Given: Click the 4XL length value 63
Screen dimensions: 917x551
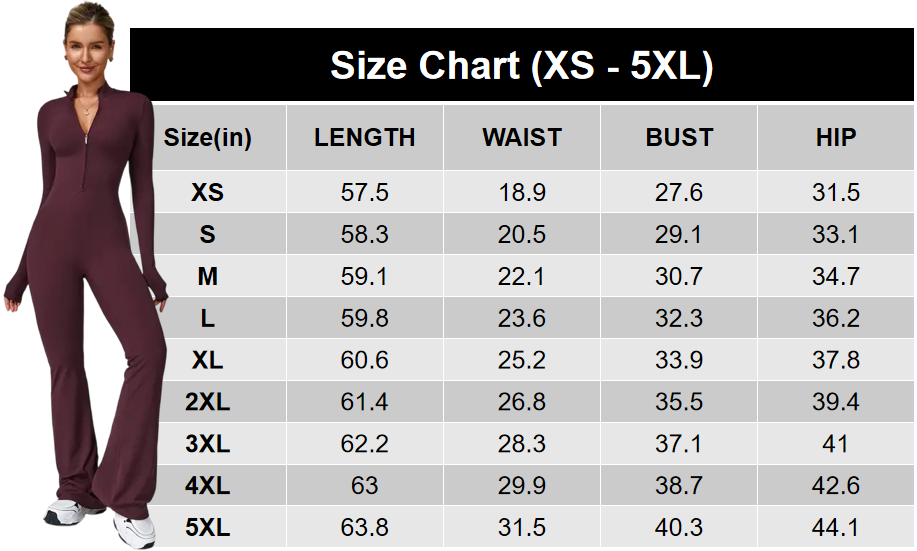Looking at the screenshot, I should (364, 486).
